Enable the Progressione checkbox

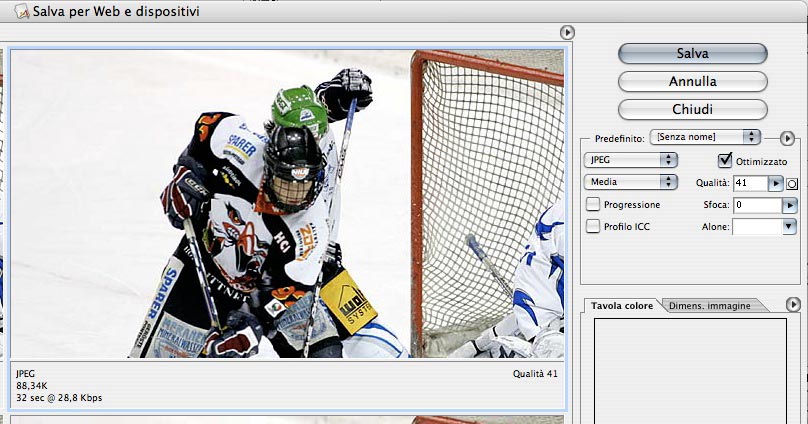click(593, 205)
